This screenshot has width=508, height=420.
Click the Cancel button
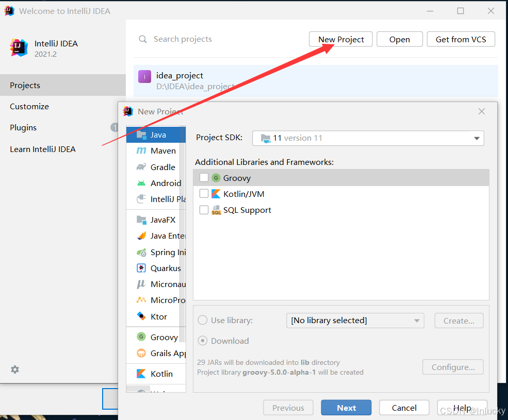[x=404, y=408]
